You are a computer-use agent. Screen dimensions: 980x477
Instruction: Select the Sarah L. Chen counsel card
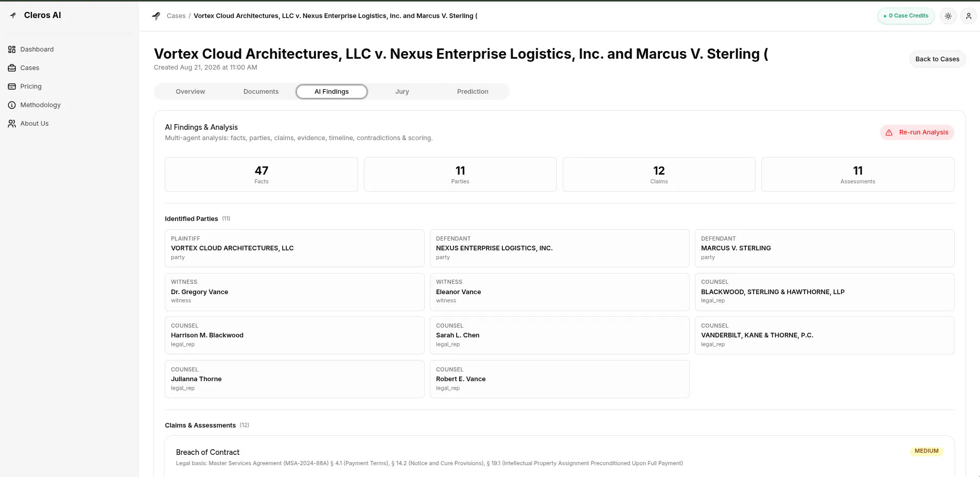559,335
